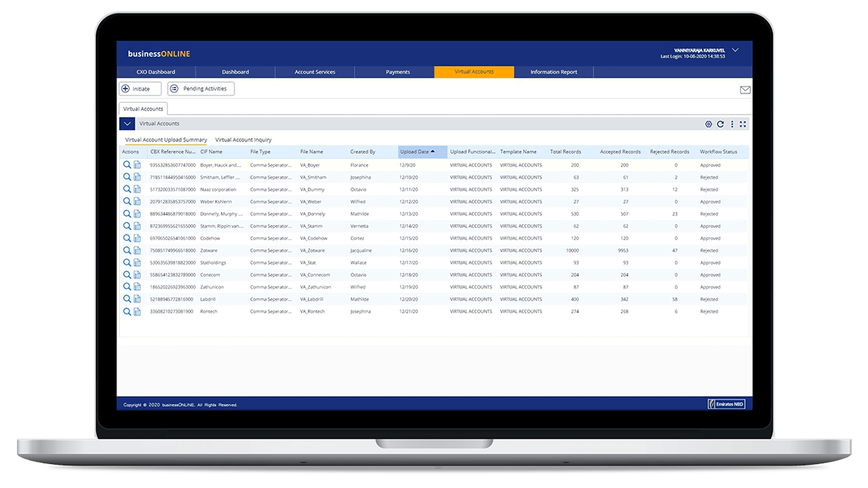
Task: Open the Payments menu tab
Action: coord(397,72)
